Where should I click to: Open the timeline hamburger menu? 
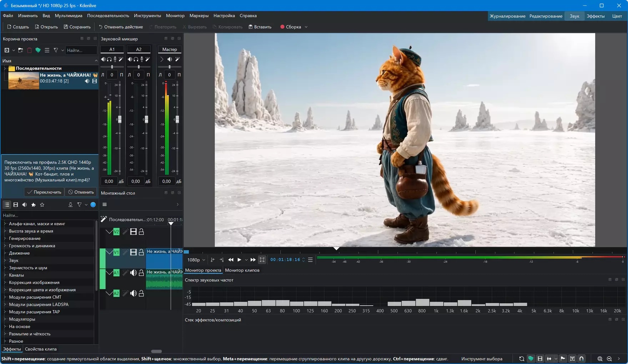point(105,204)
